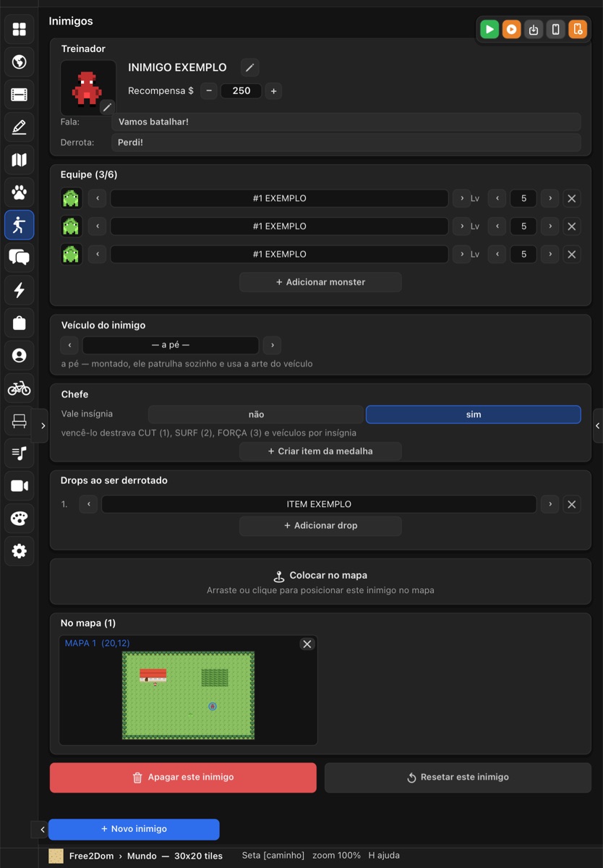Open the MAPA 1 map thumbnail

(x=188, y=695)
